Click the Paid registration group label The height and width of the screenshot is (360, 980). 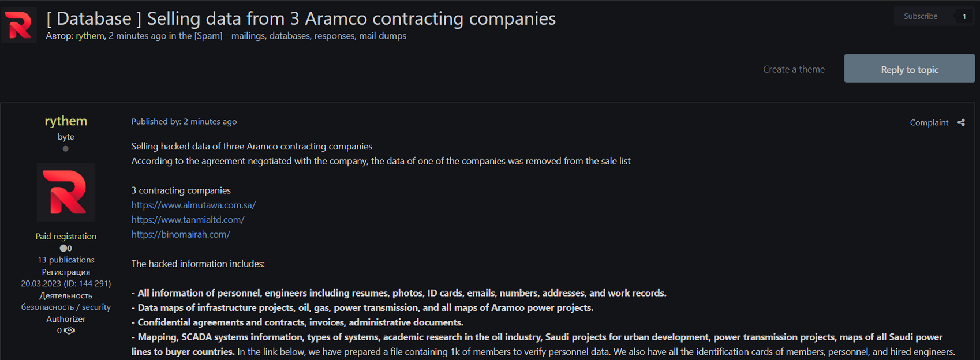66,236
